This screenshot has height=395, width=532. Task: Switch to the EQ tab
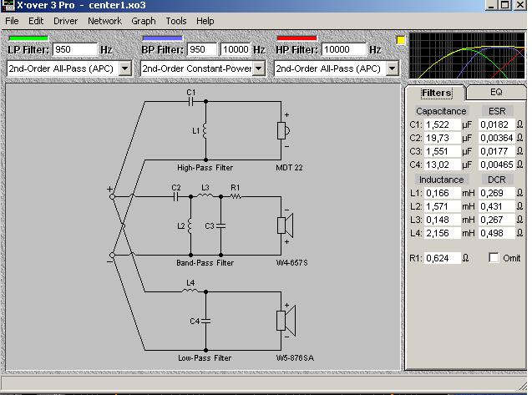coord(496,92)
